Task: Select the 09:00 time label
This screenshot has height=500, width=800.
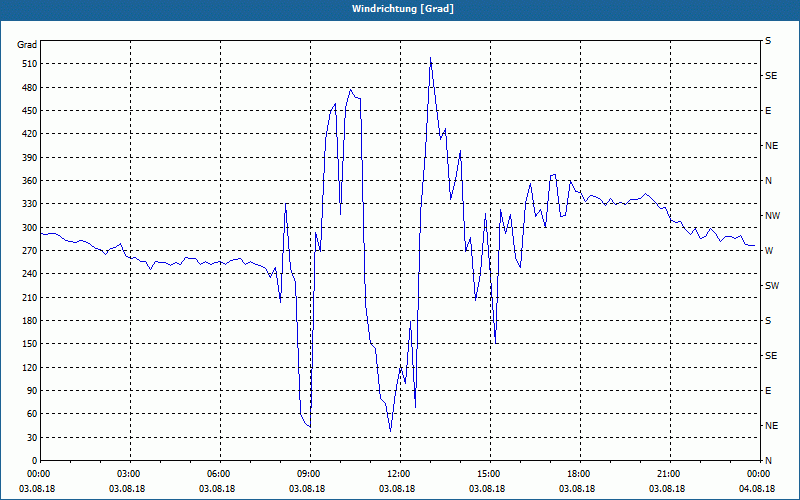Action: pyautogui.click(x=310, y=473)
